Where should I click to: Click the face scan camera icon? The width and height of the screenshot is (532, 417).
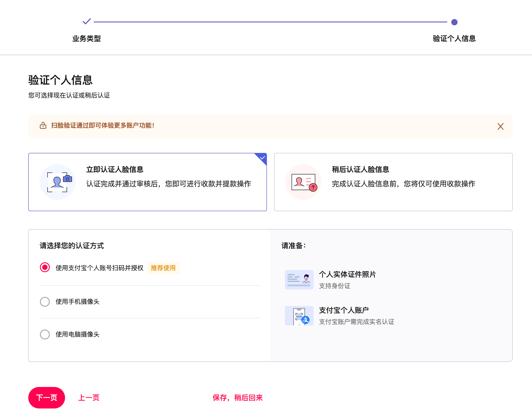pyautogui.click(x=57, y=182)
